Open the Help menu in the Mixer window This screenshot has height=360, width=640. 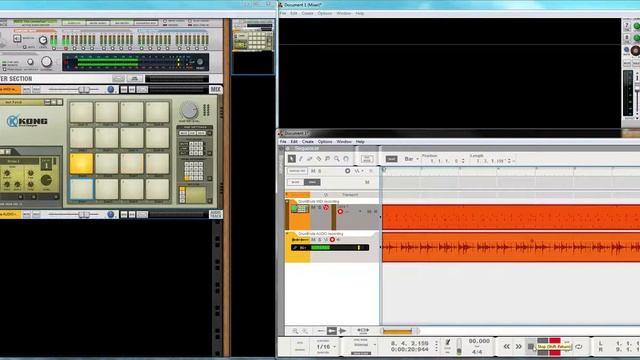360,13
